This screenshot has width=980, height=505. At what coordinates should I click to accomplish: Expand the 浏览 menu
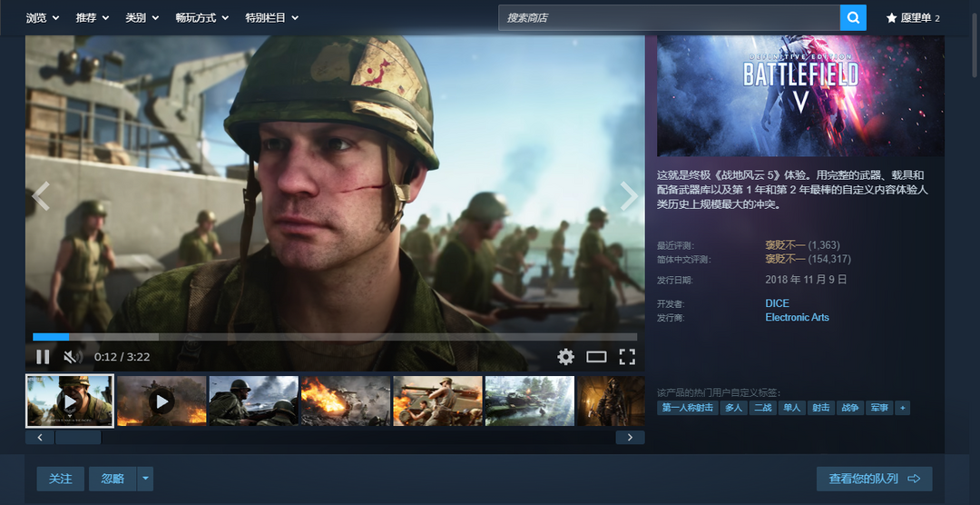coord(43,18)
